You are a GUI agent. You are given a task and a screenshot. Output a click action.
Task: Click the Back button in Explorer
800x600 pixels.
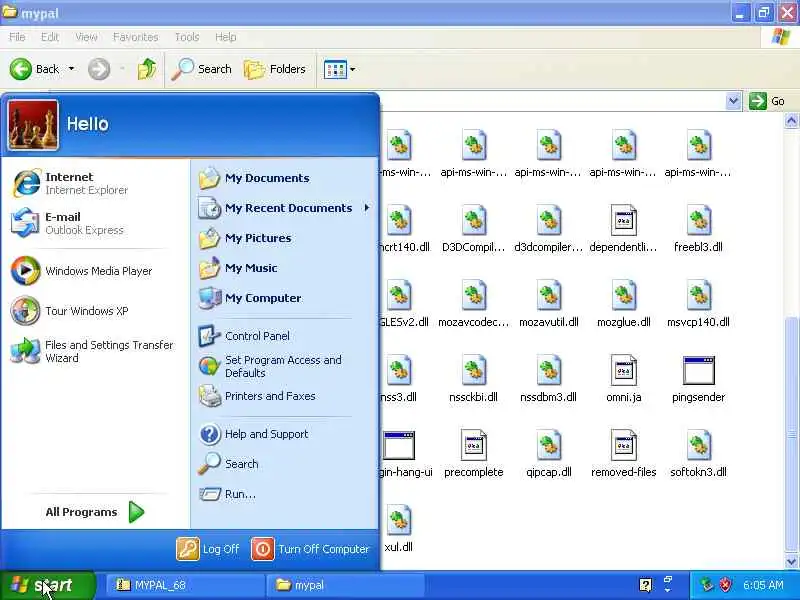tap(34, 69)
